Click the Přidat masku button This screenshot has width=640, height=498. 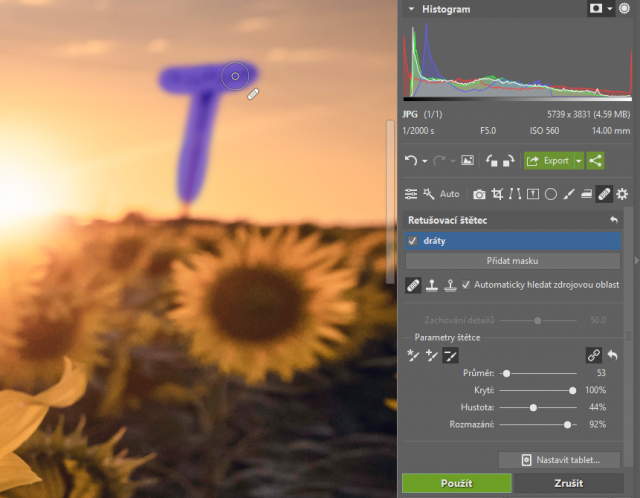pos(513,261)
